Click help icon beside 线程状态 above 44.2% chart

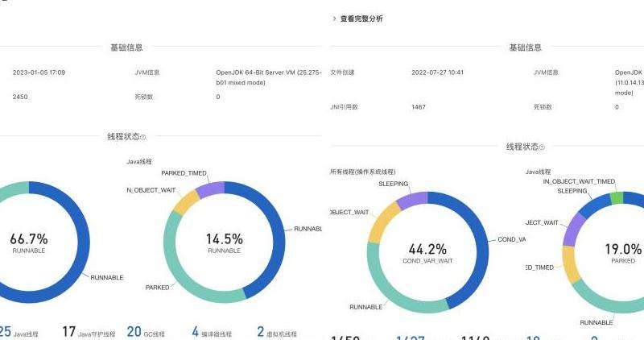(542, 147)
